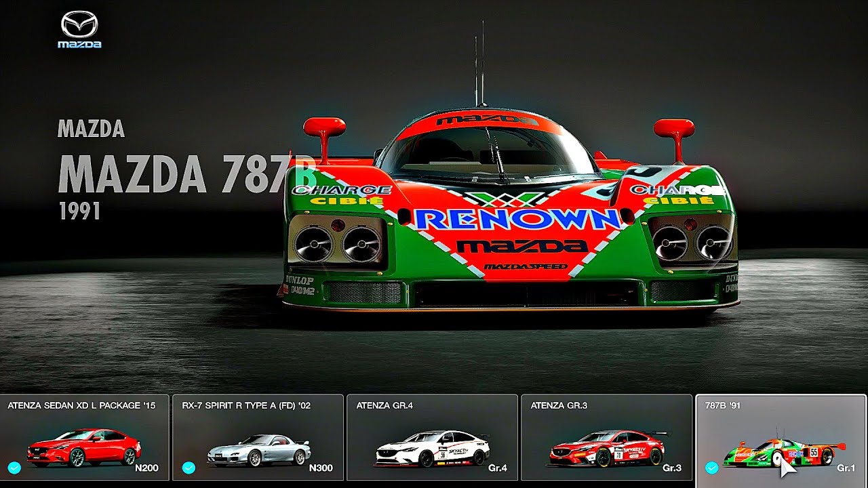
Task: Click the RENOWN logo on the car hood
Action: pyautogui.click(x=518, y=219)
